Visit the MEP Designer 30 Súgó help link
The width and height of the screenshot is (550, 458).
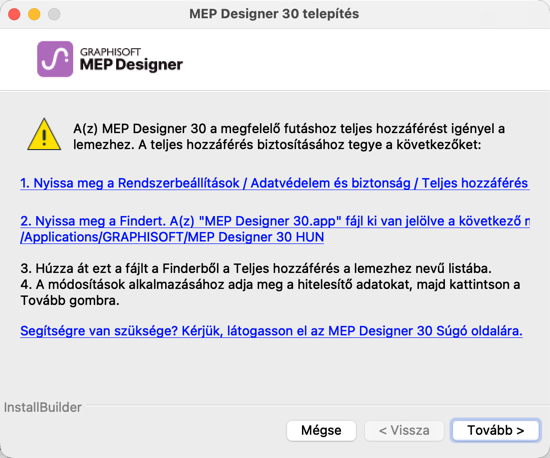271,331
